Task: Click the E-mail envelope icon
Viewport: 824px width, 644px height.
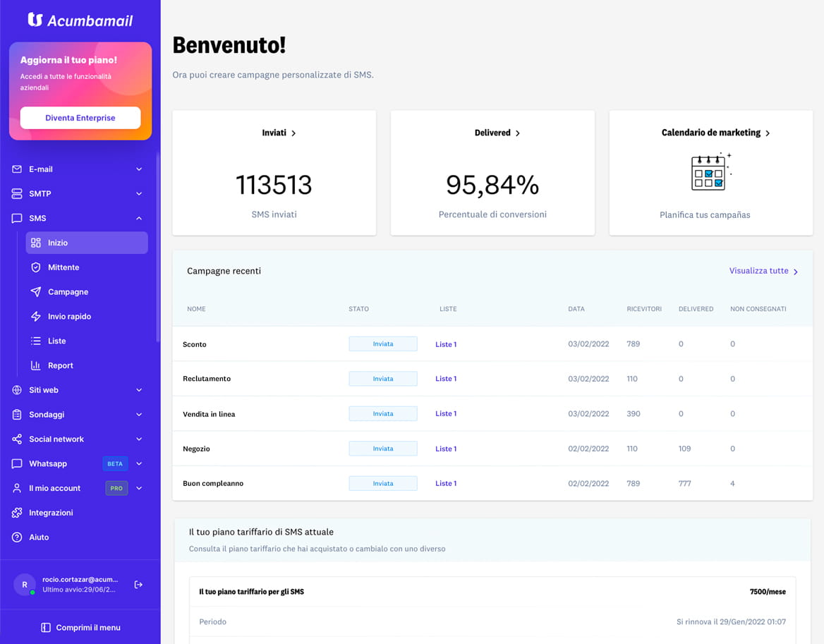Action: point(17,169)
